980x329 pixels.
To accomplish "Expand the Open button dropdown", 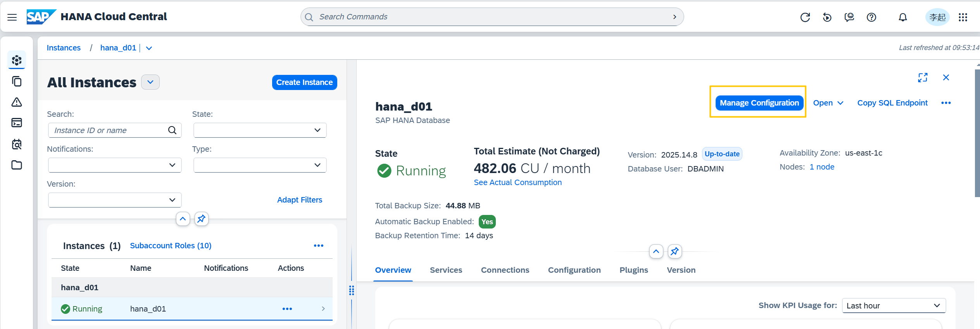I will [x=840, y=103].
